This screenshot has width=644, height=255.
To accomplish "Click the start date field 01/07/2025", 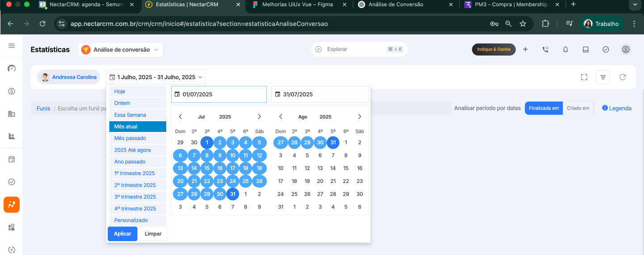I will pos(219,94).
